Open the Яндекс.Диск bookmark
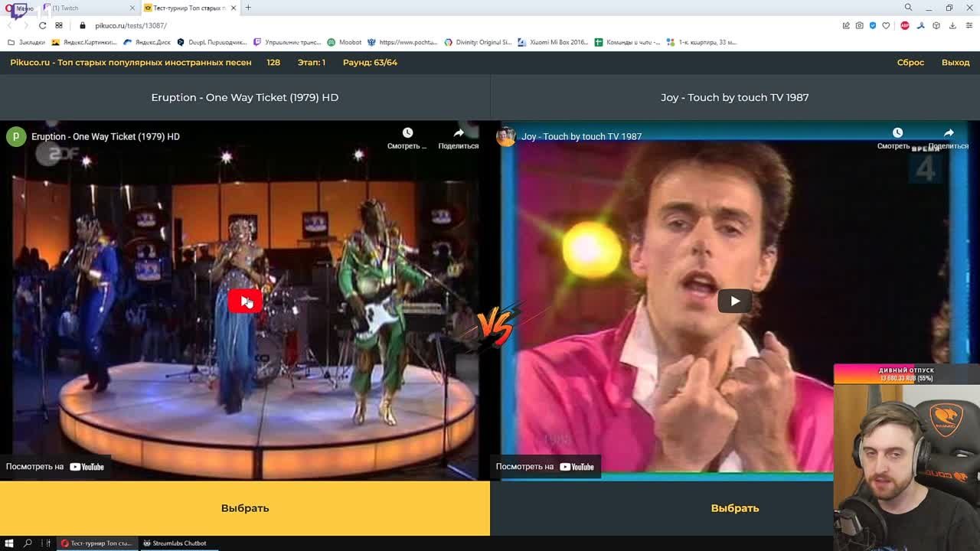 [x=147, y=42]
